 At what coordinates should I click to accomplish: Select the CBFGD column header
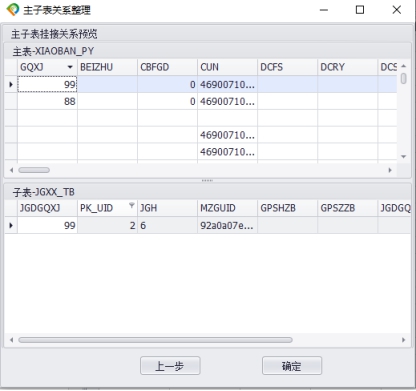(167, 67)
